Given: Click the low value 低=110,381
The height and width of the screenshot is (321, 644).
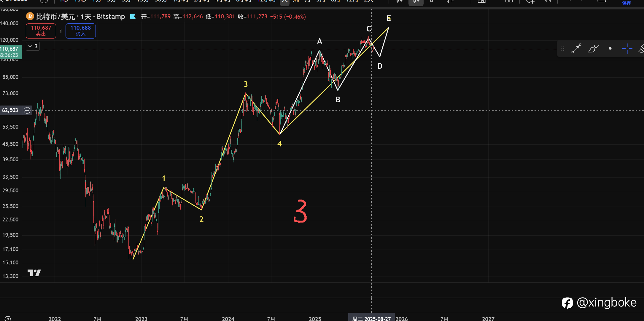Looking at the screenshot, I should tap(220, 17).
